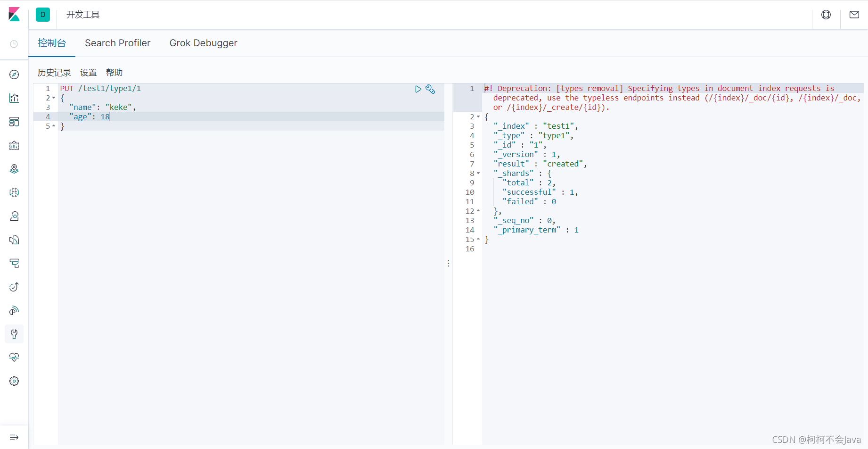This screenshot has height=449, width=868.
Task: Open Discover compass icon in sidebar
Action: [x=14, y=75]
